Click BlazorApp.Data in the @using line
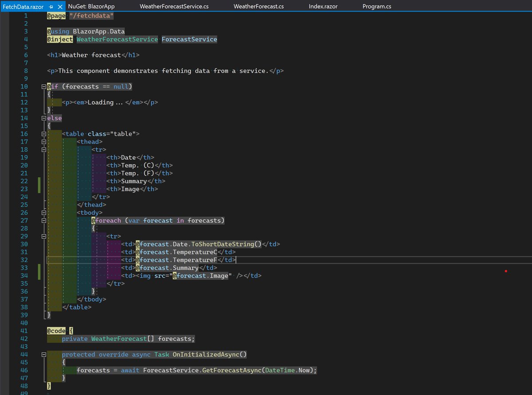 click(x=99, y=31)
